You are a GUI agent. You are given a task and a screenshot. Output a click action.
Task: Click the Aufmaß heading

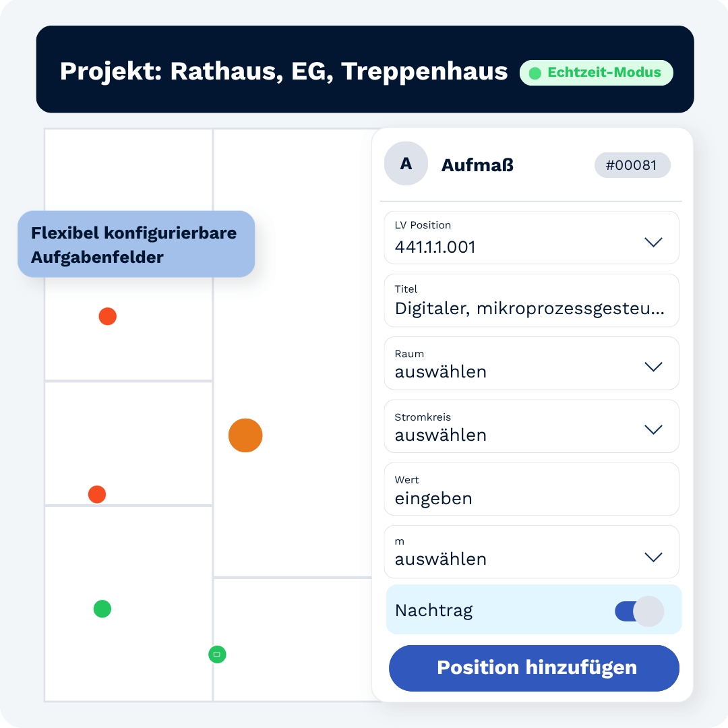click(x=477, y=165)
